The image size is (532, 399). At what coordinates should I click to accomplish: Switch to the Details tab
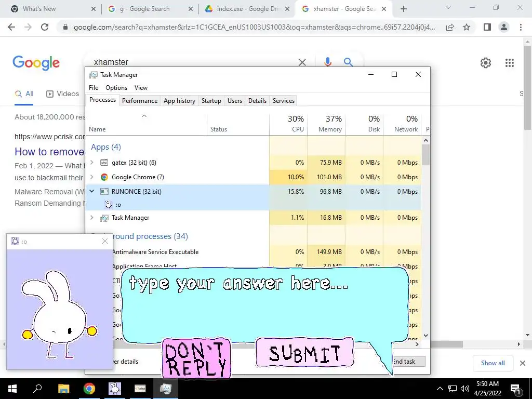[x=257, y=101]
